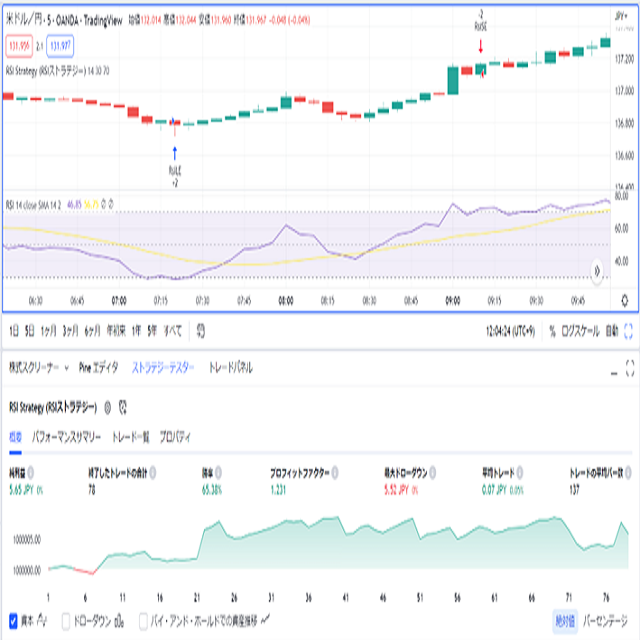Click the blue buy price 131.977 button
The height and width of the screenshot is (640, 640).
(x=60, y=46)
